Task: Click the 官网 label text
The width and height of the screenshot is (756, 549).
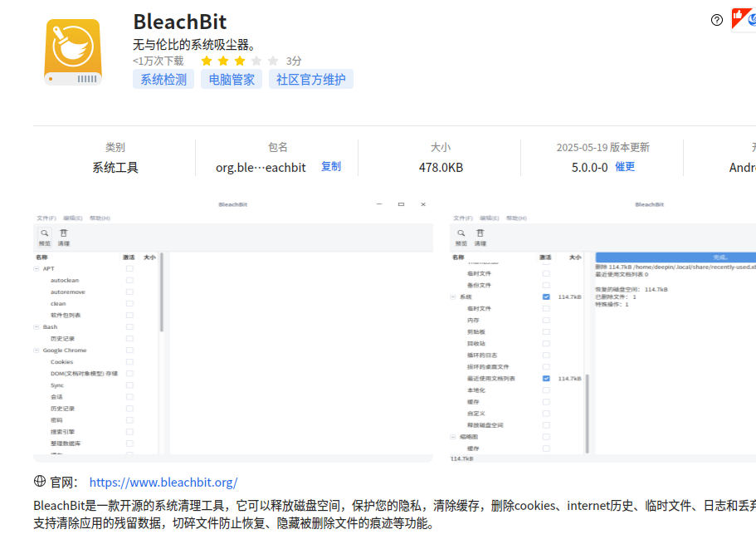Action: pyautogui.click(x=64, y=482)
